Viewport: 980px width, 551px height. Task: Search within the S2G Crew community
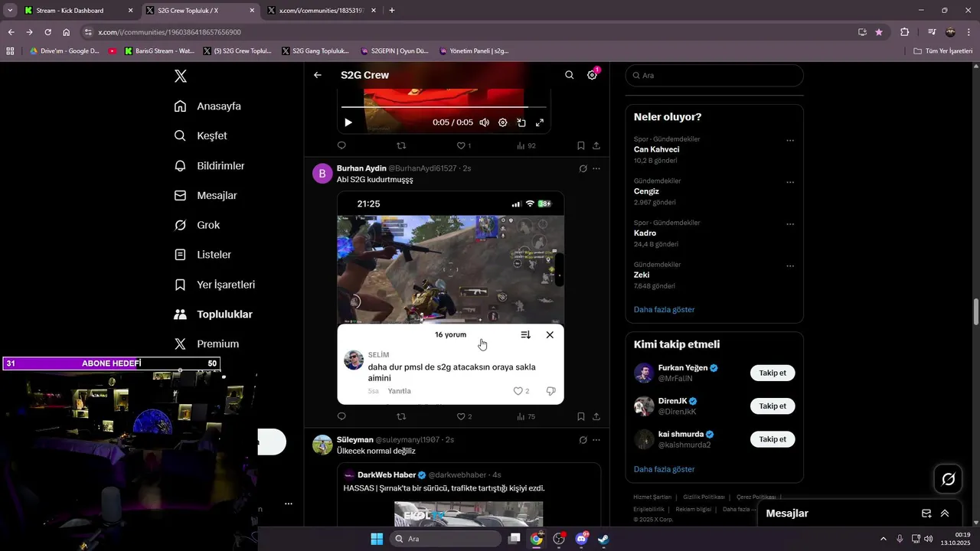coord(569,75)
